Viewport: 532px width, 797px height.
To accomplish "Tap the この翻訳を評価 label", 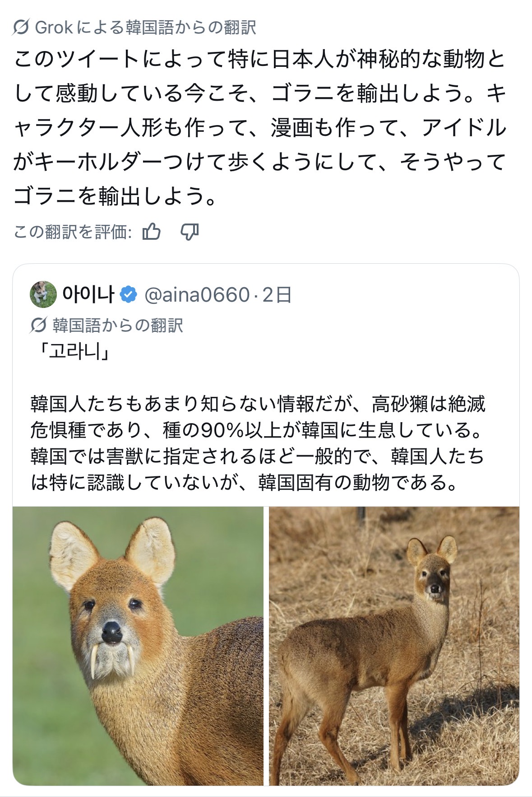I will [72, 232].
